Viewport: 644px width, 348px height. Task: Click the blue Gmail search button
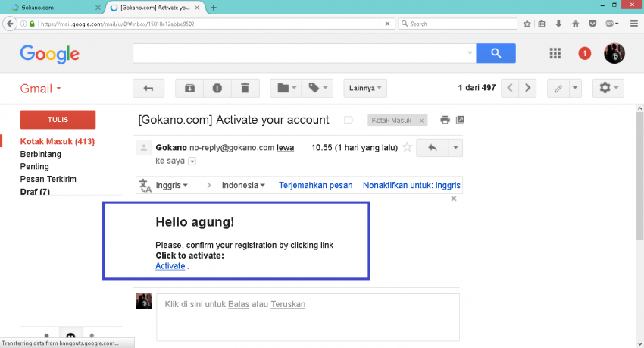496,53
